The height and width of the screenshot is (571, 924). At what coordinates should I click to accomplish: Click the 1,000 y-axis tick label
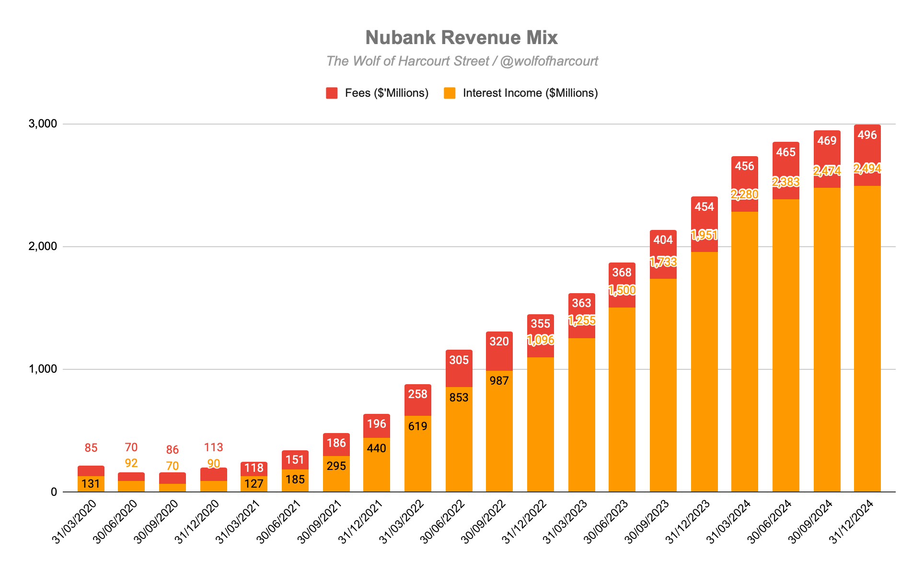43,369
